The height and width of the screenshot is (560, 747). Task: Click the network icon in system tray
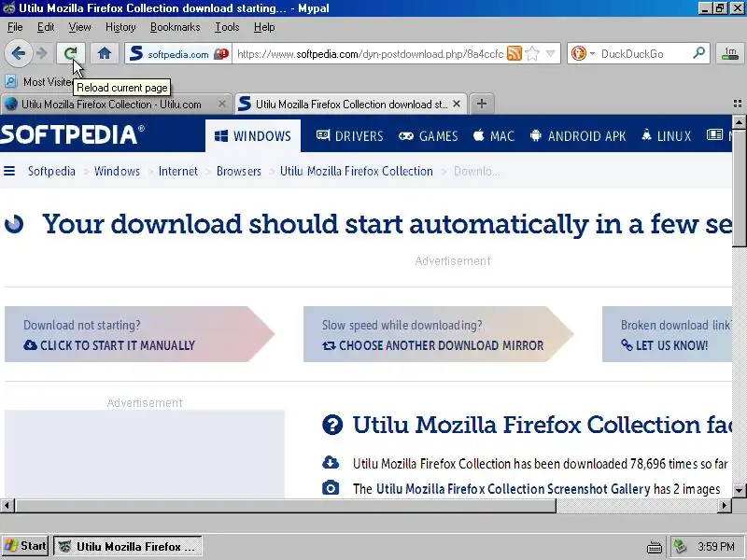tap(679, 546)
